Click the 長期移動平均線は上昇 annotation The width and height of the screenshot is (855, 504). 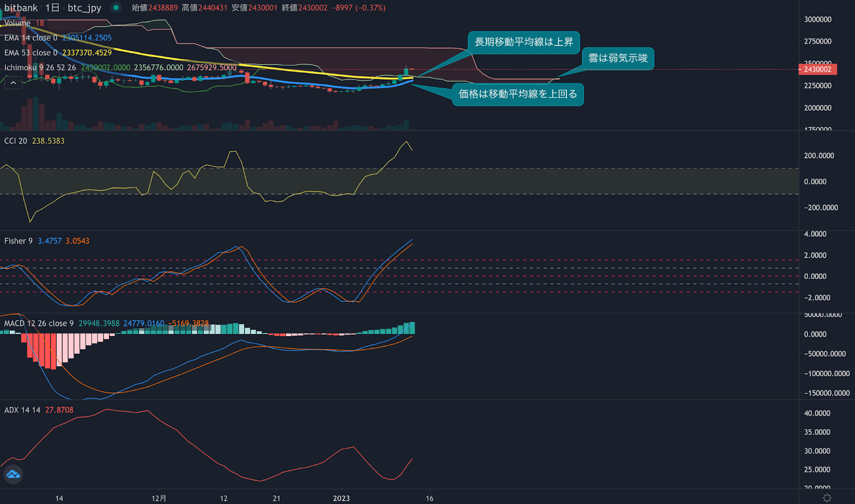tap(524, 43)
